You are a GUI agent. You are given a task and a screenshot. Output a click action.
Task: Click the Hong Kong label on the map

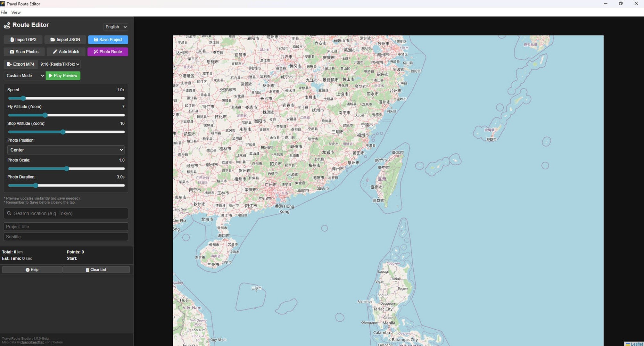coord(285,209)
